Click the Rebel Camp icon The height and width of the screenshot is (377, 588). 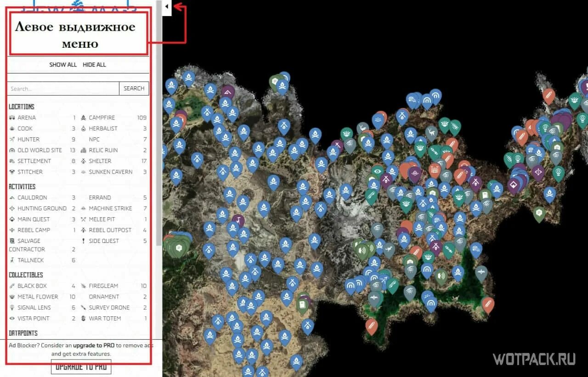coord(12,230)
